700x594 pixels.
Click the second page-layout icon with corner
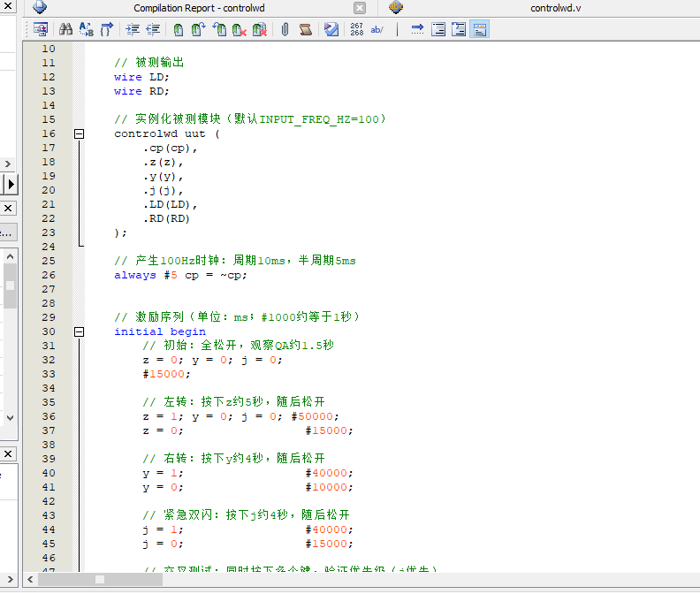coord(459,29)
